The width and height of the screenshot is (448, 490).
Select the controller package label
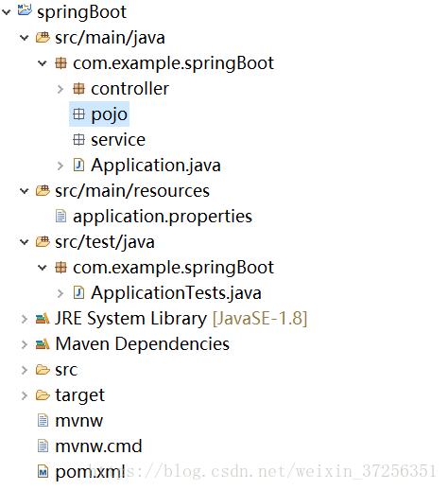129,89
